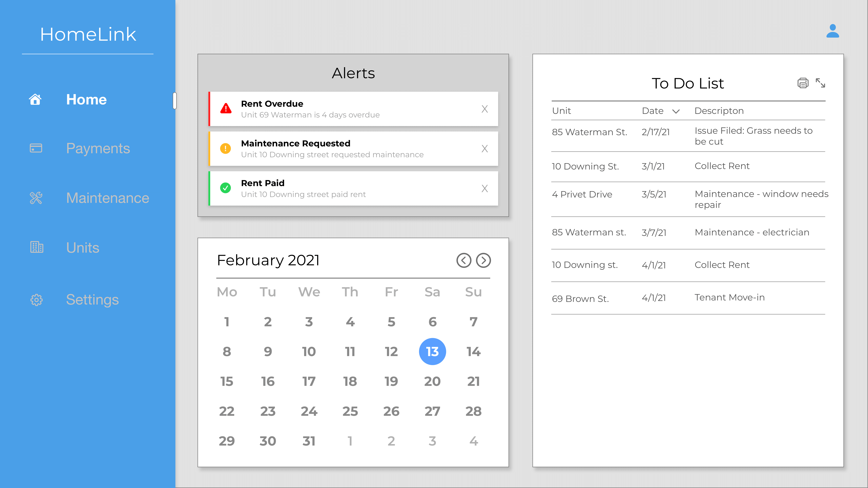
Task: Print the To Do List
Action: (803, 83)
